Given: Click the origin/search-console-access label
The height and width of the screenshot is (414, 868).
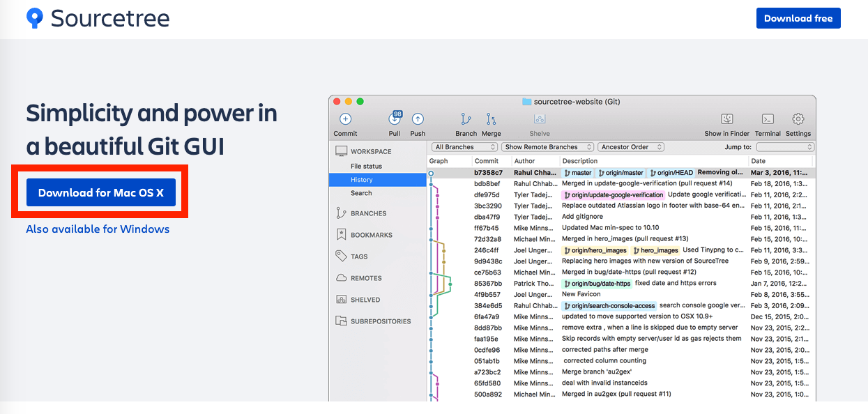Looking at the screenshot, I should pos(609,305).
